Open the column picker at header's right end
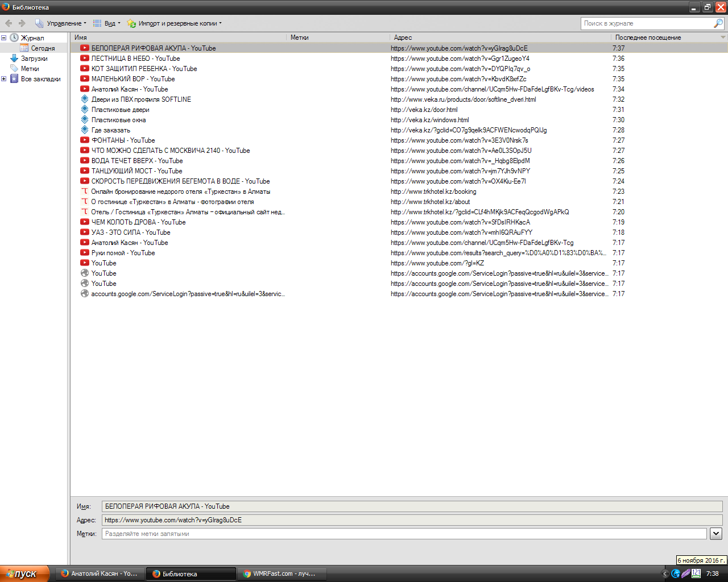728x582 pixels. click(x=723, y=38)
